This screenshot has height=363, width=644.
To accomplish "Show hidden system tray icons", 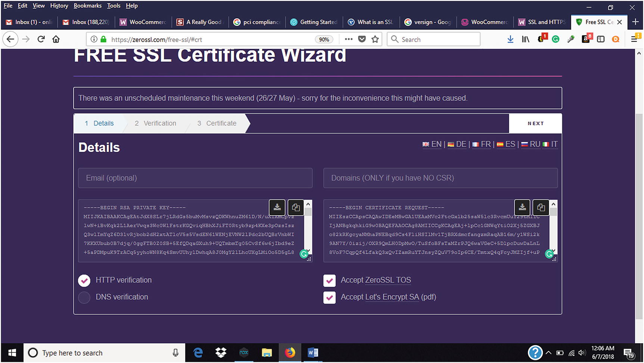I will (x=548, y=353).
